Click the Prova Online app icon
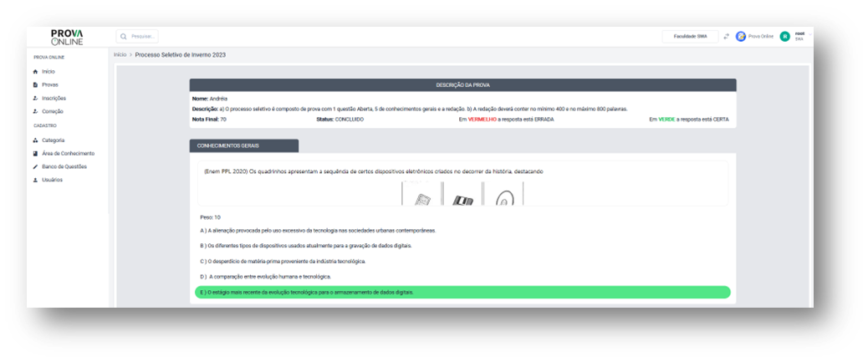Viewport: 868px width, 362px height. point(740,37)
